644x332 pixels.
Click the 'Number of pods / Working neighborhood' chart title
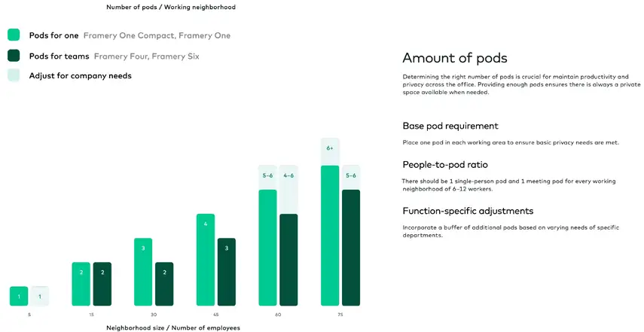pyautogui.click(x=171, y=7)
